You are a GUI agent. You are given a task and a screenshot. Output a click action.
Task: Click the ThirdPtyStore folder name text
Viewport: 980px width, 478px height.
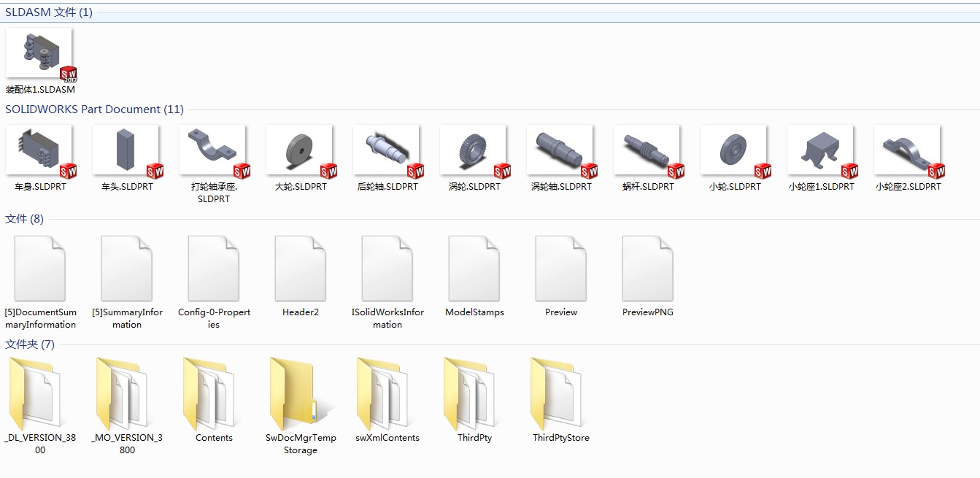coord(561,438)
